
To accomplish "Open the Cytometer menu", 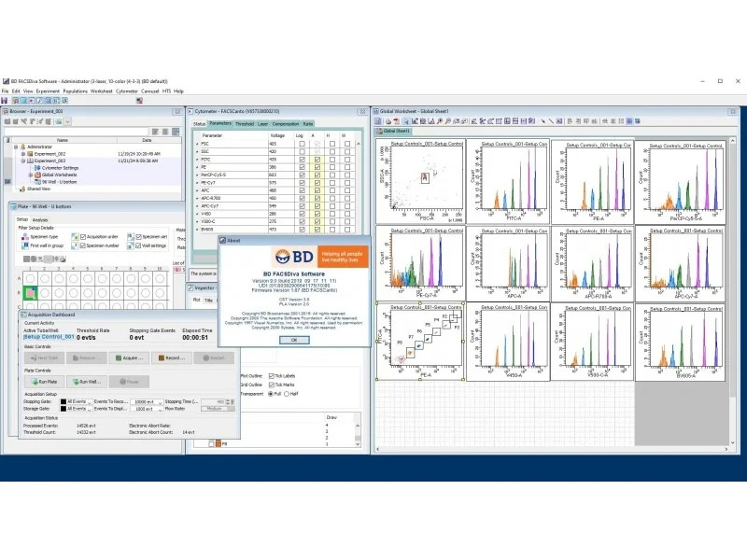I will pos(126,91).
